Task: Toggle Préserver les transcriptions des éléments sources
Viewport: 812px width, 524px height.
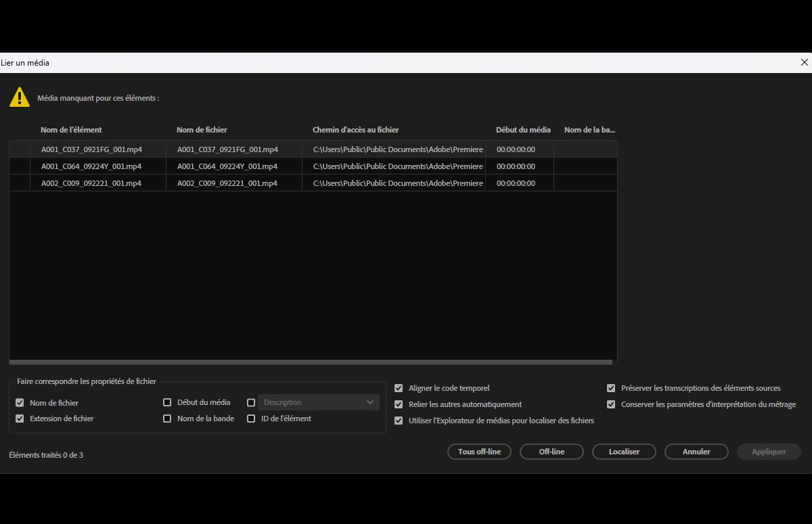Action: click(611, 388)
